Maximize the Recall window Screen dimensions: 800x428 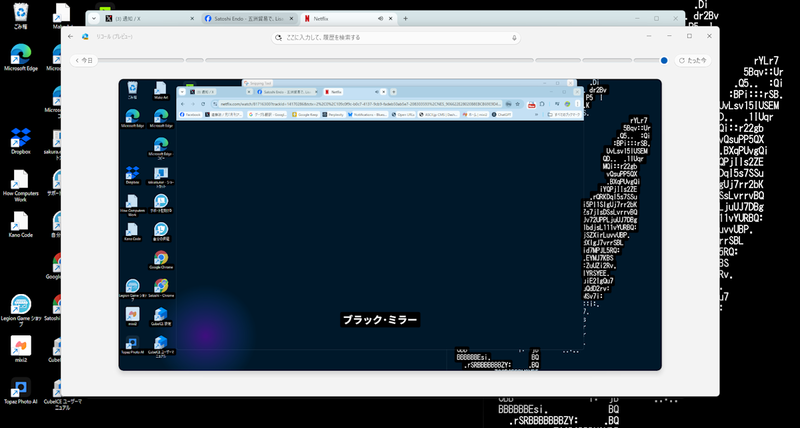tap(689, 36)
